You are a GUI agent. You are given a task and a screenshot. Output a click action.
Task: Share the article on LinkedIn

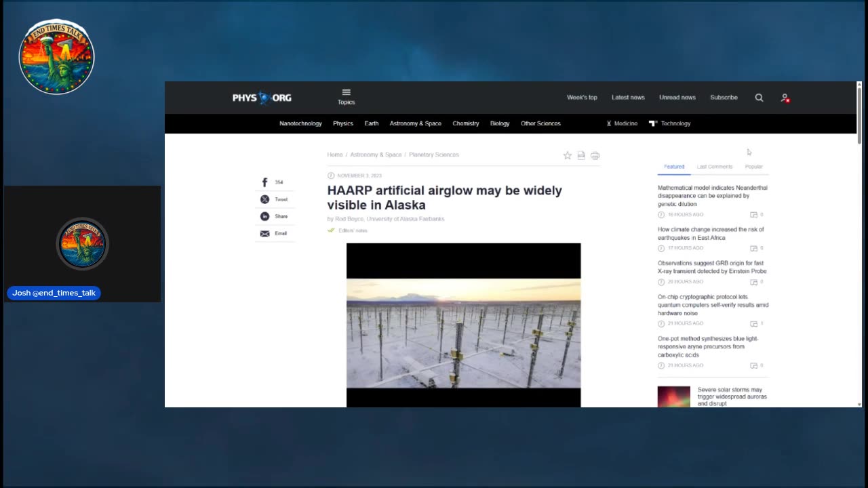pos(264,216)
